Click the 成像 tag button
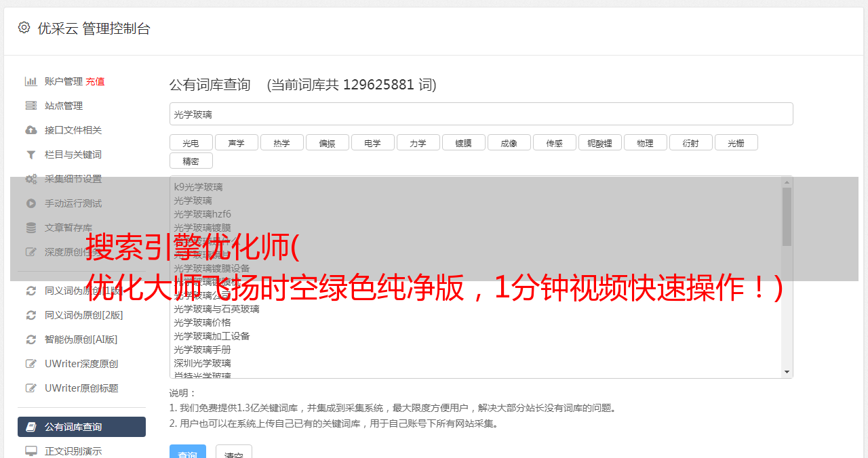Screen dimensions: 868x458 pos(509,142)
